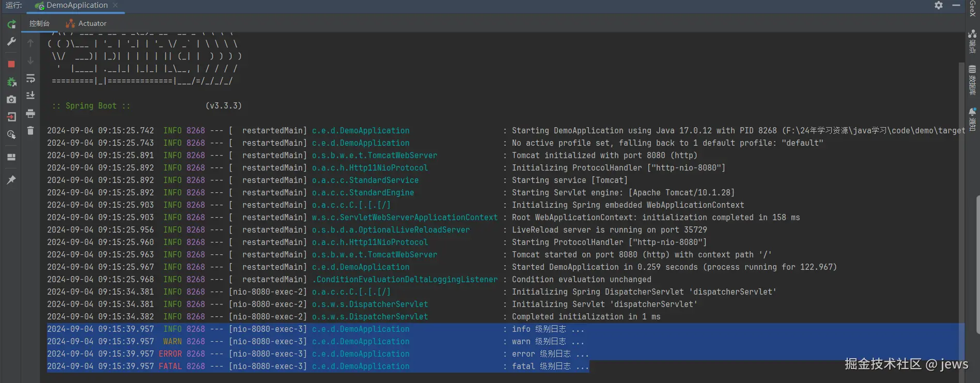The width and height of the screenshot is (980, 383).
Task: Click 'Condition evaluation unchanged' message
Action: (582, 280)
